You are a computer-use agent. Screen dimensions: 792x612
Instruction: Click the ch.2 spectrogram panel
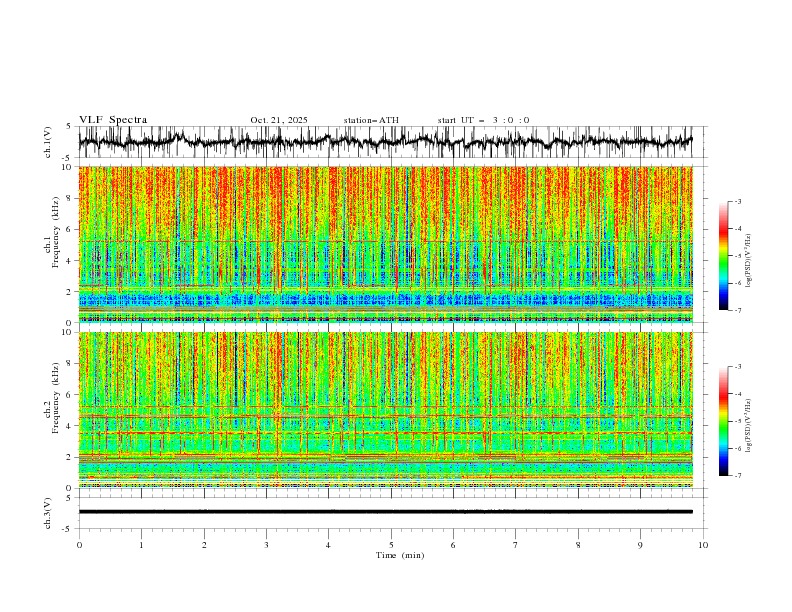(x=385, y=410)
